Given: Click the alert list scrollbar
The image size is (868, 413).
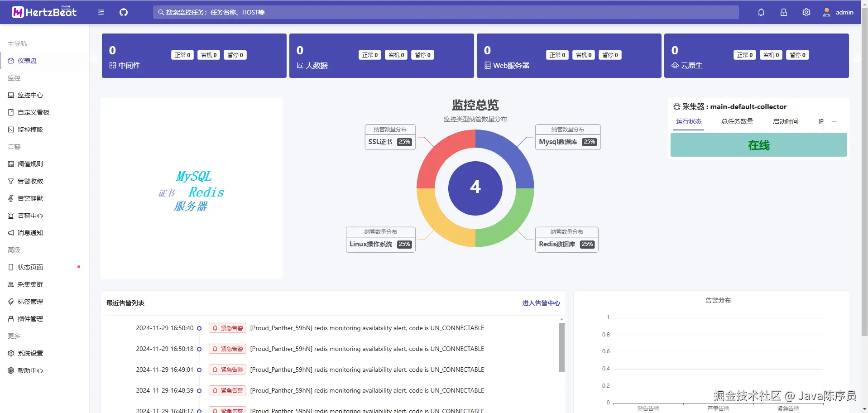Looking at the screenshot, I should coord(561,347).
